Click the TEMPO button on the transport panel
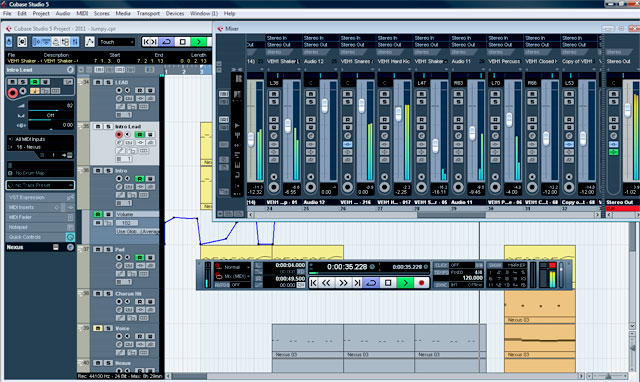Viewport: 640px width, 382px height. pos(441,272)
